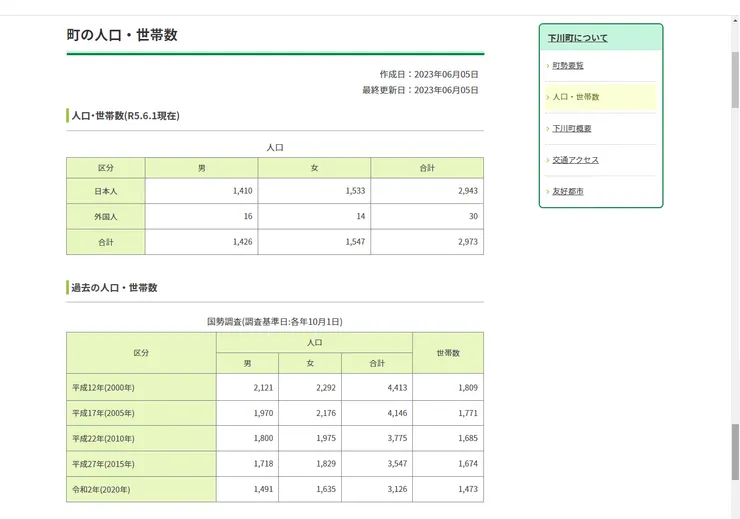Click the 過去の人口・世帯数 heading

point(114,287)
